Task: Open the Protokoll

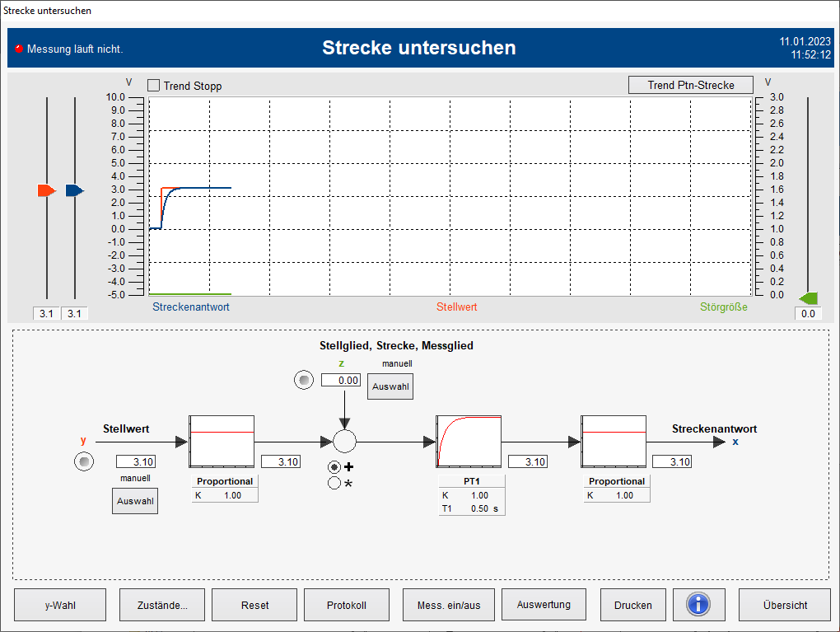Action: click(347, 605)
